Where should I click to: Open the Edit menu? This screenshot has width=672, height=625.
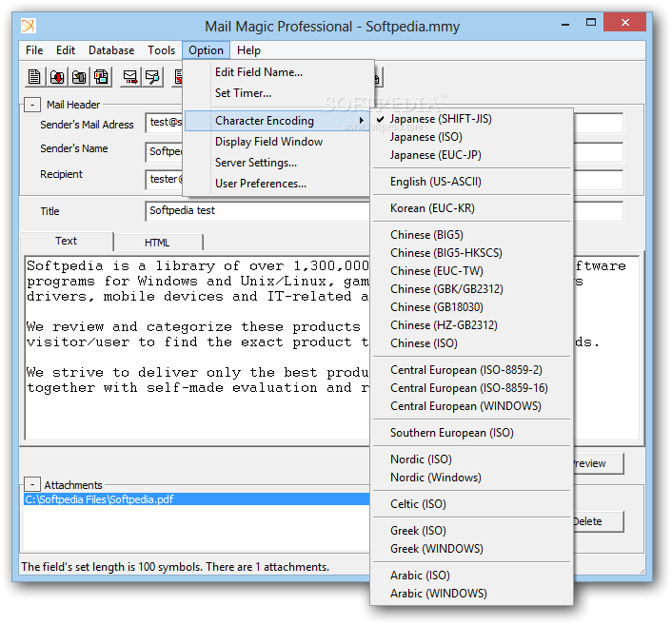coord(66,50)
